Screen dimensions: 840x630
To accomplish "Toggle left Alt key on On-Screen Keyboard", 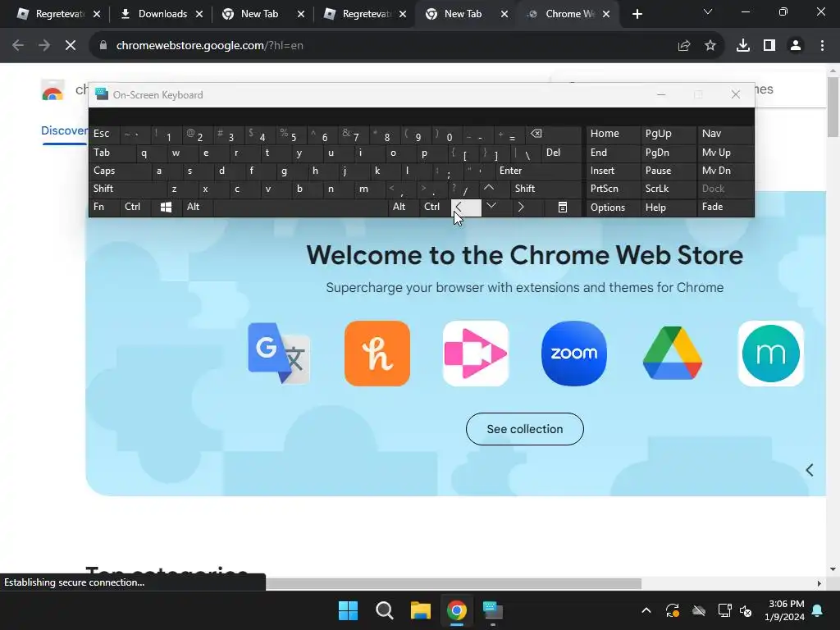I will pyautogui.click(x=198, y=207).
